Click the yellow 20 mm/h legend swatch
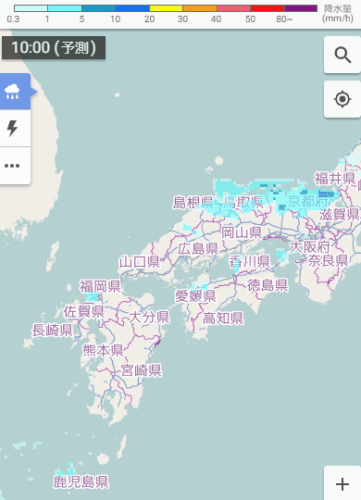 pos(166,8)
